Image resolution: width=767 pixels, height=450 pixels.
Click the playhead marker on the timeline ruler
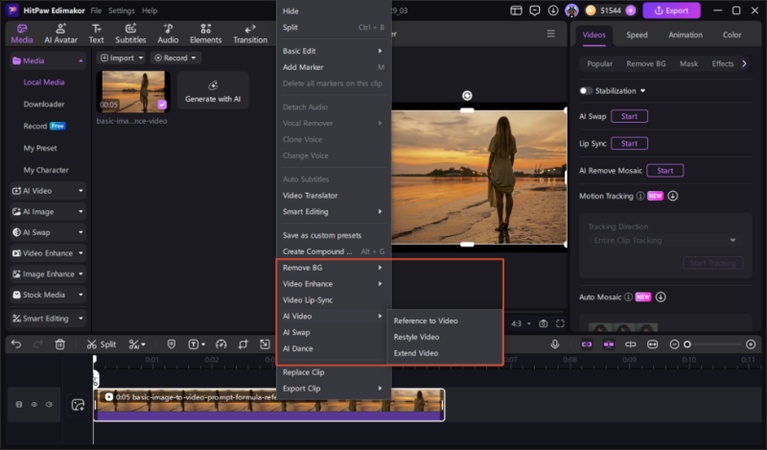tap(94, 360)
